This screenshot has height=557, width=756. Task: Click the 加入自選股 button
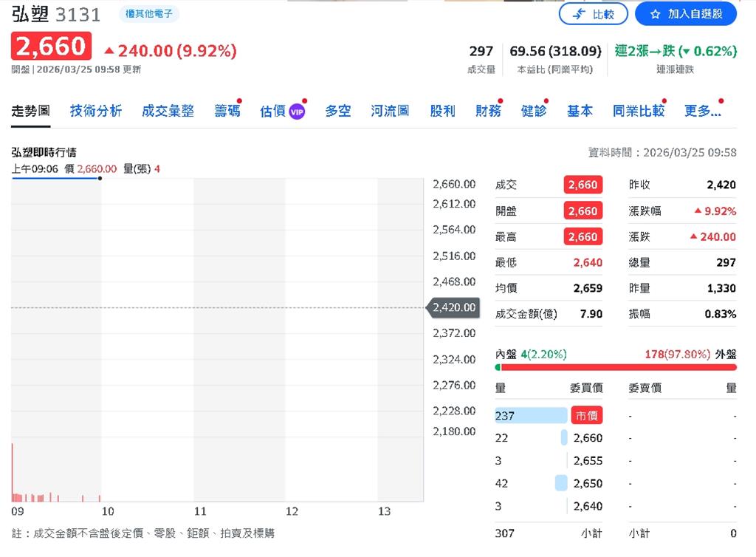click(x=685, y=13)
